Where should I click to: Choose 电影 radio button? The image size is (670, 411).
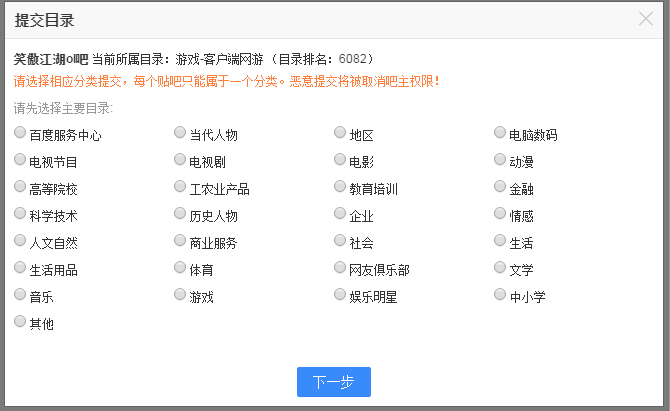[x=340, y=159]
